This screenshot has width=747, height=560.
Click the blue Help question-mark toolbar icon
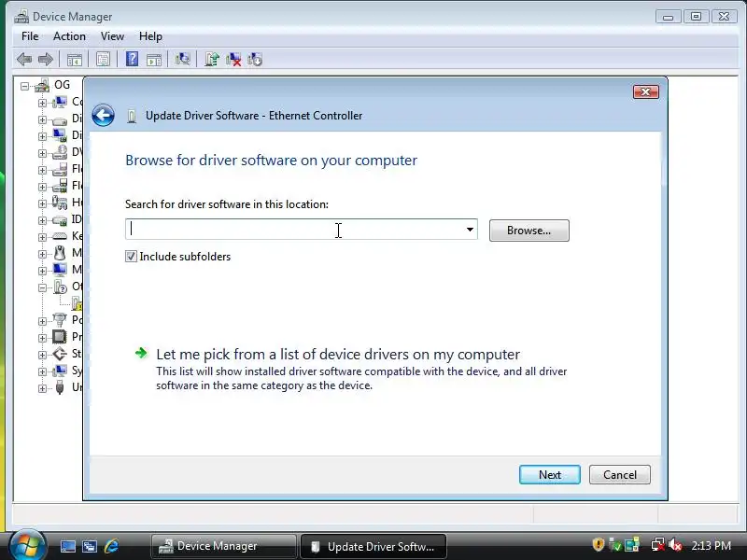(x=132, y=59)
